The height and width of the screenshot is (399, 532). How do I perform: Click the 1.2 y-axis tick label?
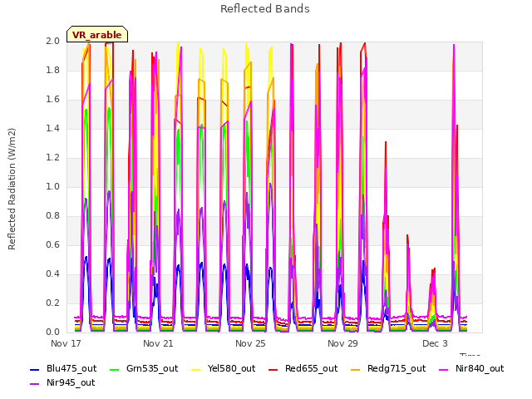pos(52,158)
